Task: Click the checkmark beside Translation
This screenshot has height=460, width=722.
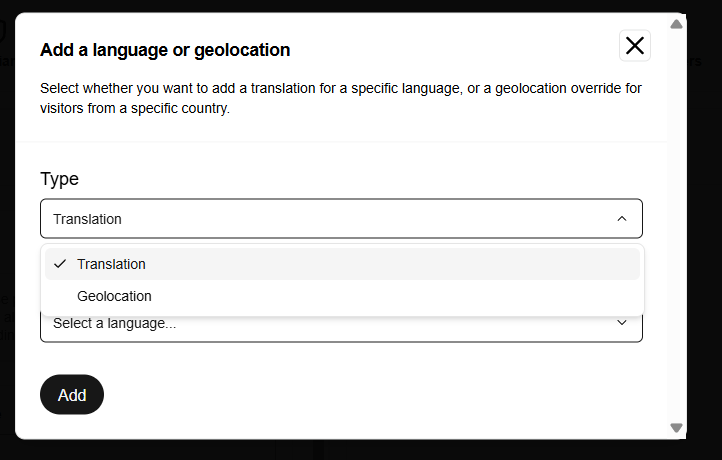Action: [60, 264]
